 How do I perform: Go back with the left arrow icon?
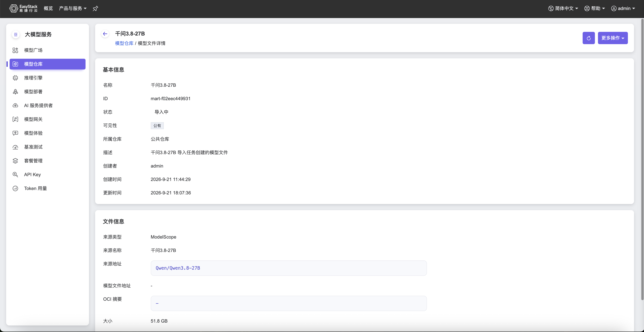tap(105, 34)
